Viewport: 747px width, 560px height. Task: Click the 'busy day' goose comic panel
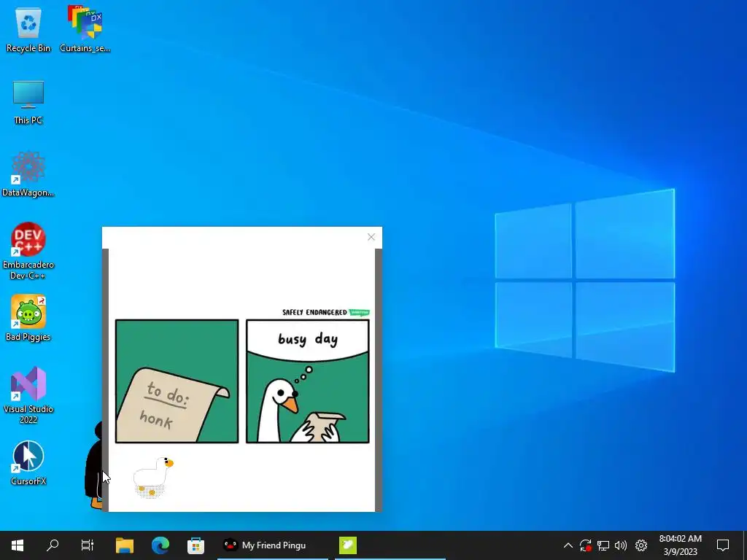[x=308, y=381]
